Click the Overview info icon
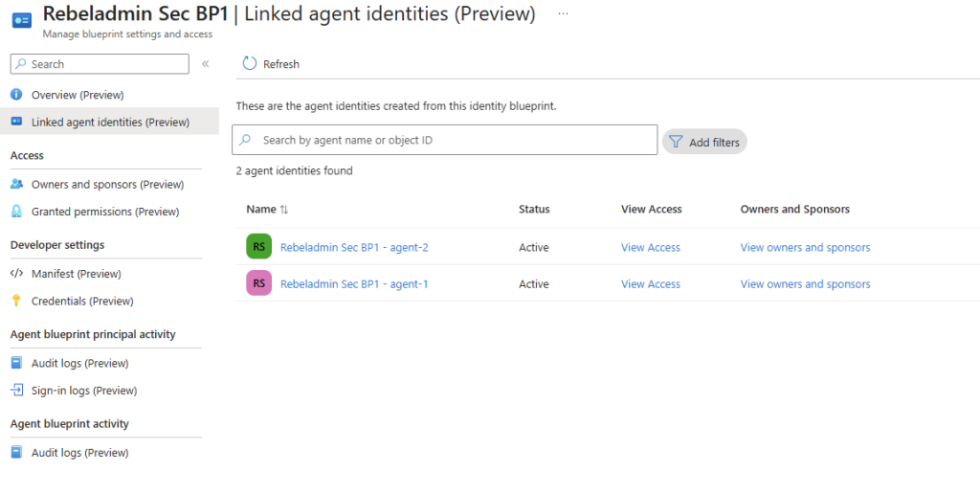Screen dimensions: 980x494 (17, 95)
